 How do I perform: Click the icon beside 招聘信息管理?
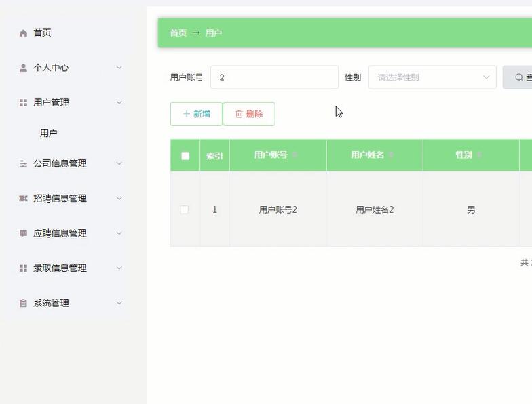click(x=23, y=199)
